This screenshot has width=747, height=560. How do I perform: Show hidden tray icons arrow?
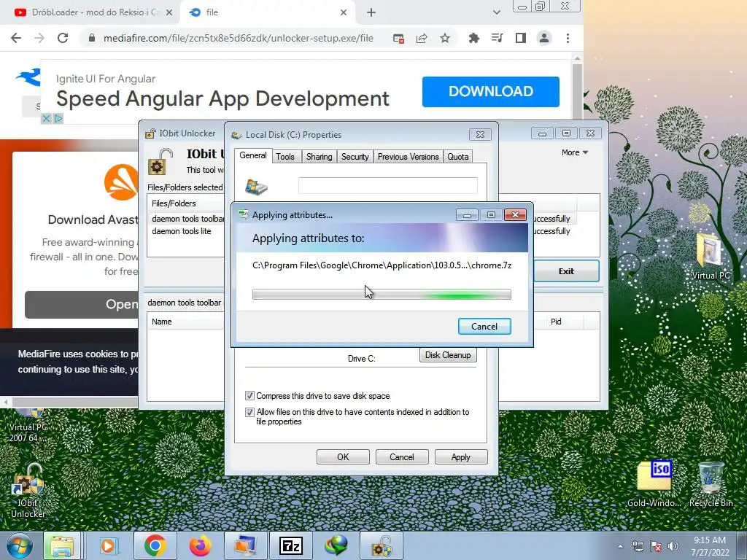pos(620,546)
